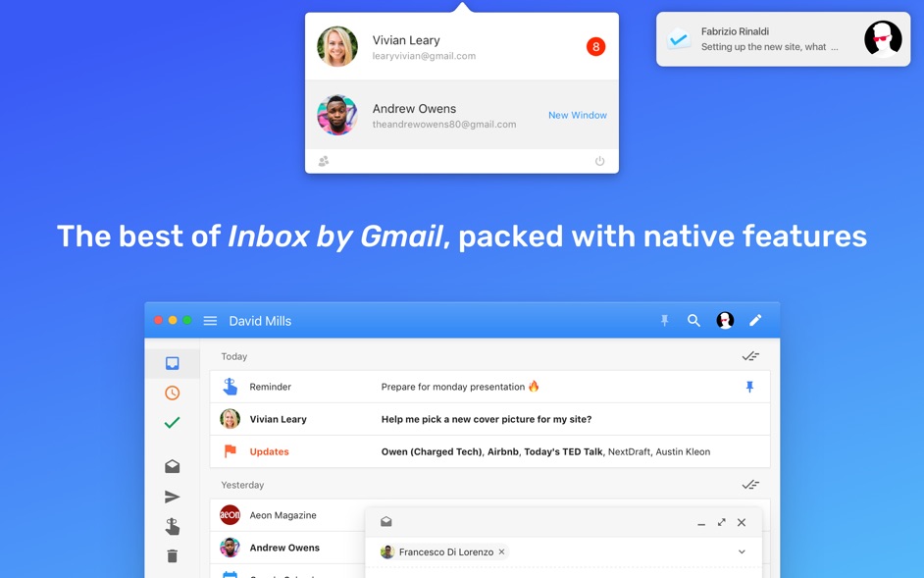
Task: Click David Mills account name in header
Action: coord(260,321)
